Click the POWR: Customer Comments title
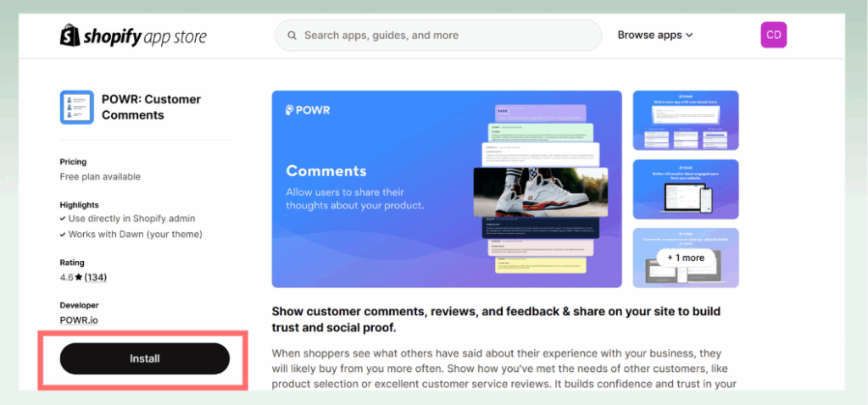Image resolution: width=868 pixels, height=405 pixels. (151, 108)
